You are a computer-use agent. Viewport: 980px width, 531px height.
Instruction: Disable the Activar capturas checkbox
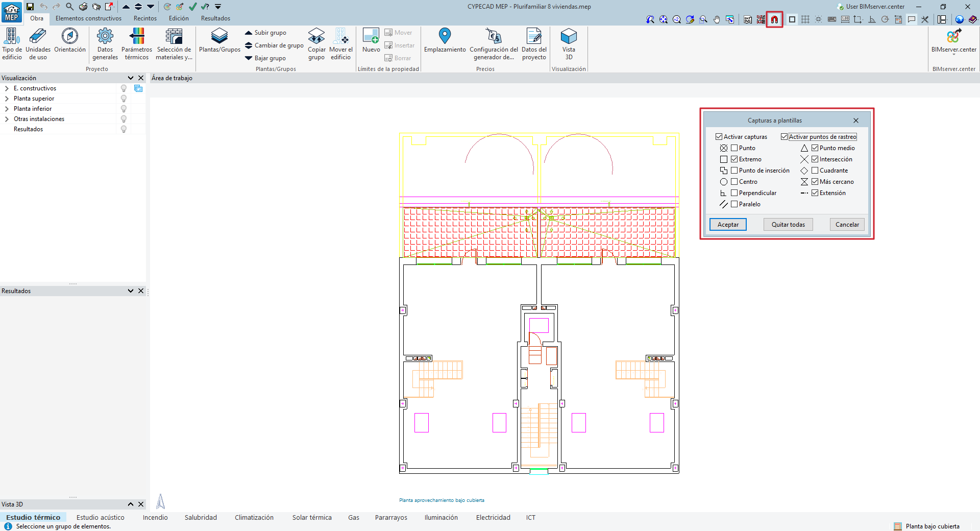click(x=719, y=137)
